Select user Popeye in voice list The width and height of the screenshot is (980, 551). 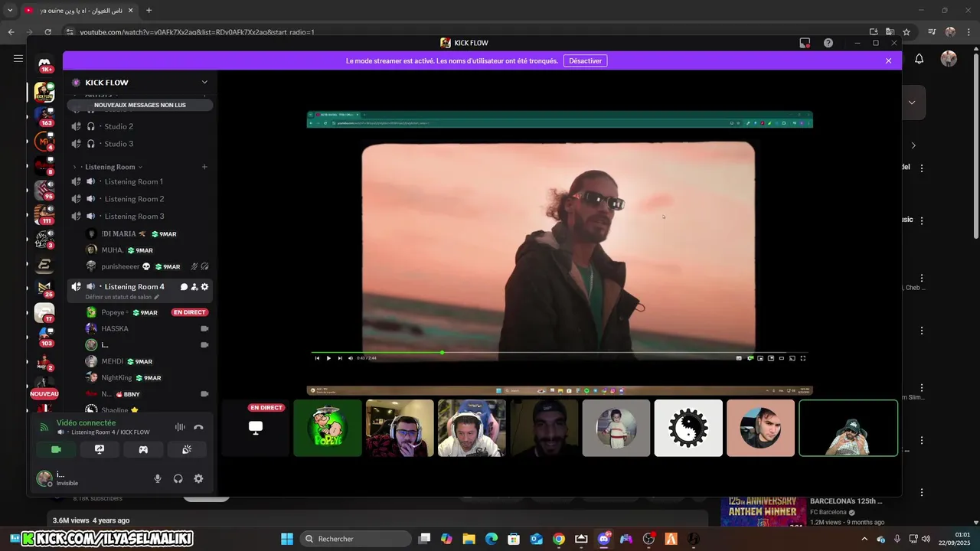pos(113,312)
